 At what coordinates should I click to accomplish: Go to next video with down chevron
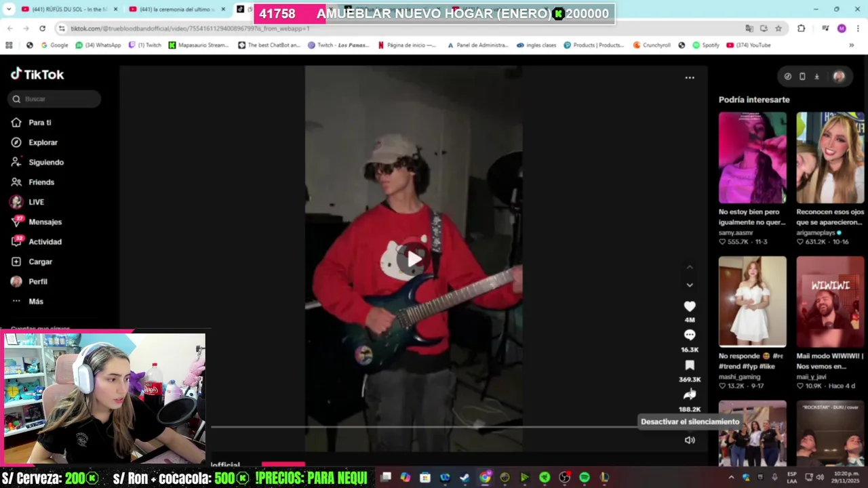click(690, 285)
